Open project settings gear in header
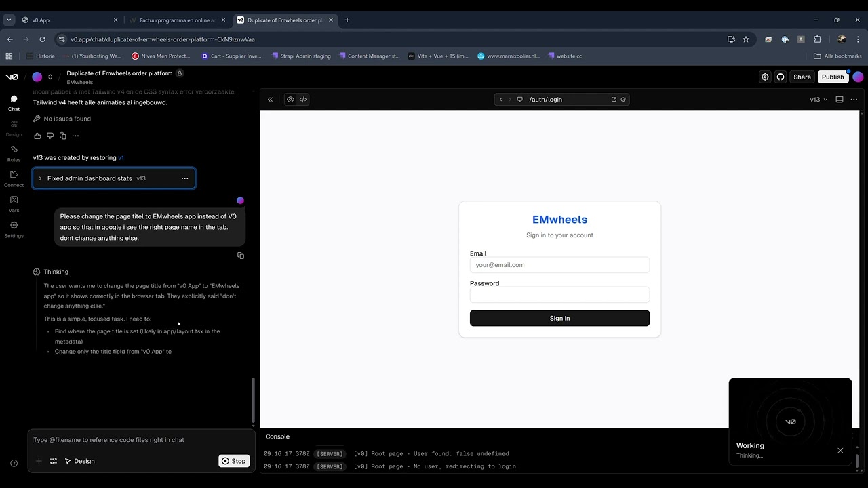This screenshot has height=488, width=868. coord(765,77)
